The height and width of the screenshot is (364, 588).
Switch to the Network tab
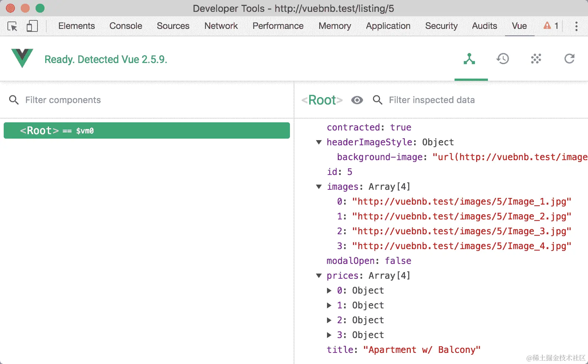point(221,26)
